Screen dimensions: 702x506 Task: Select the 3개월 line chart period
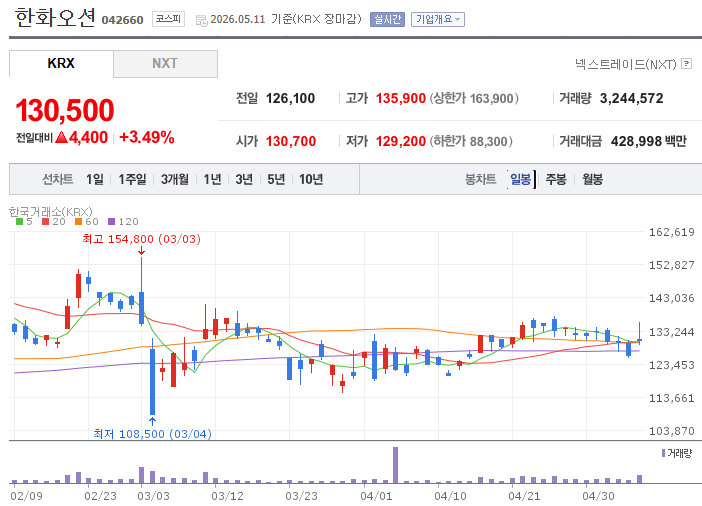pyautogui.click(x=175, y=179)
